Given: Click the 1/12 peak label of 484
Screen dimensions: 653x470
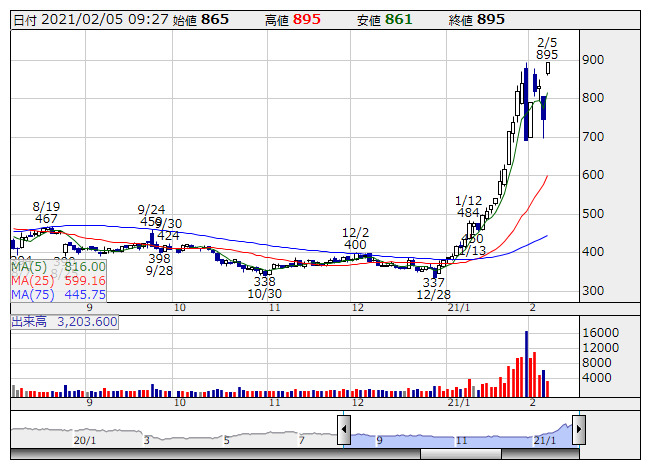Looking at the screenshot, I should 468,213.
